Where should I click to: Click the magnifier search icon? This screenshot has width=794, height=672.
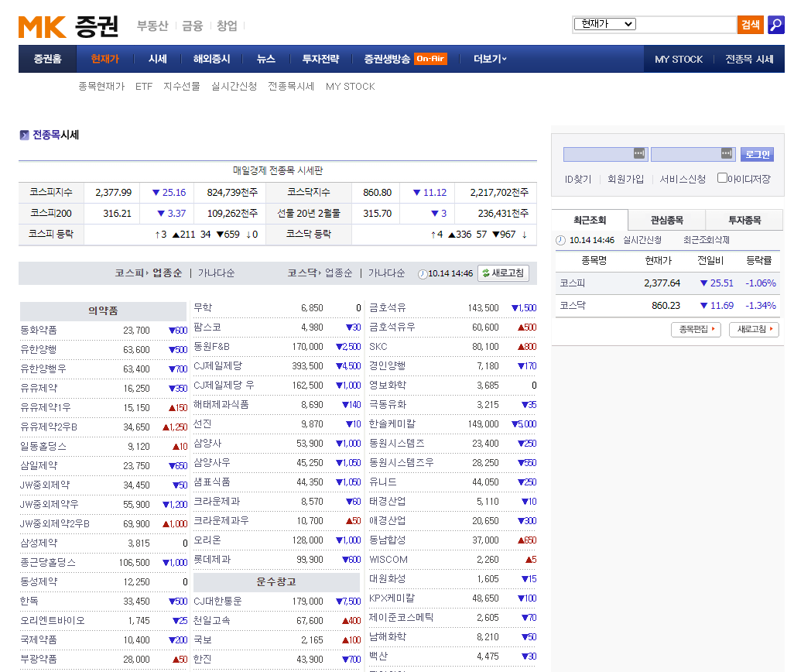click(775, 24)
